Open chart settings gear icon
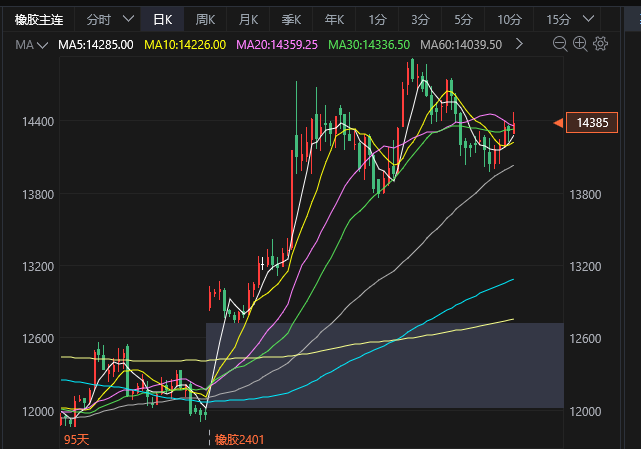This screenshot has width=641, height=449. [601, 43]
